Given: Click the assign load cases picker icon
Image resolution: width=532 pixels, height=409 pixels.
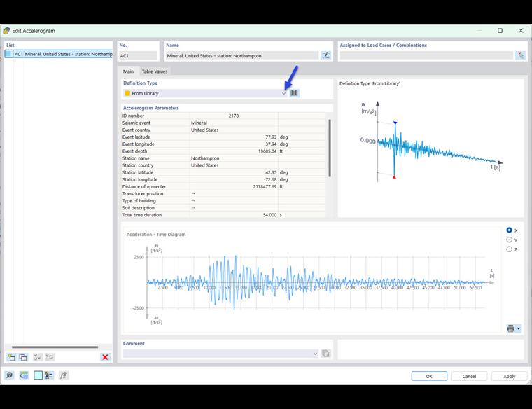Looking at the screenshot, I should 520,55.
